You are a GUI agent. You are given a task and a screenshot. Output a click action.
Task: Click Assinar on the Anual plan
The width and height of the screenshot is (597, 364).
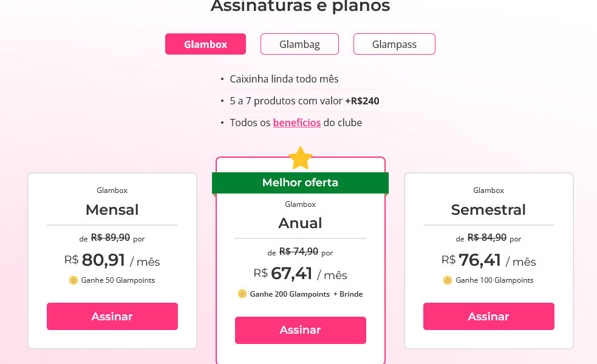(301, 330)
